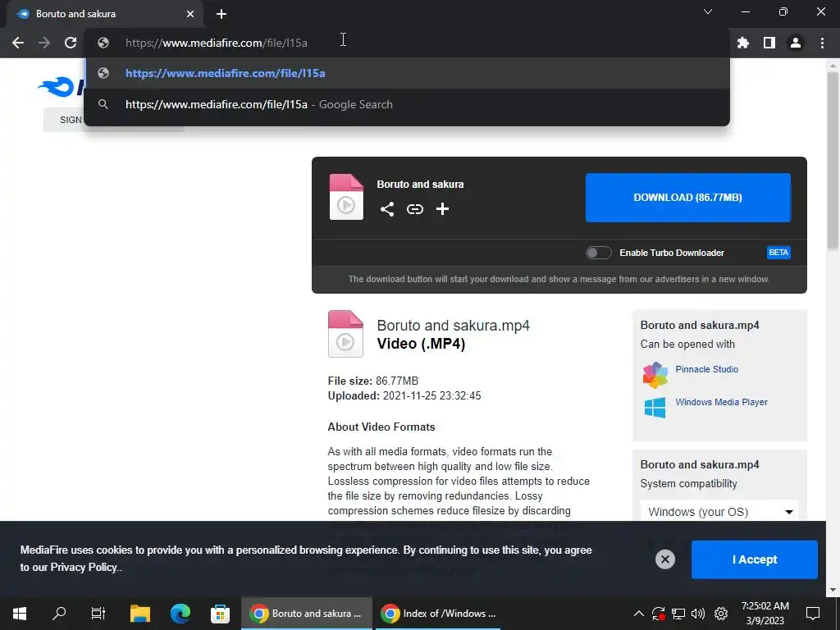Viewport: 840px width, 630px height.
Task: Click the File size: 86.77MB text
Action: 373,381
